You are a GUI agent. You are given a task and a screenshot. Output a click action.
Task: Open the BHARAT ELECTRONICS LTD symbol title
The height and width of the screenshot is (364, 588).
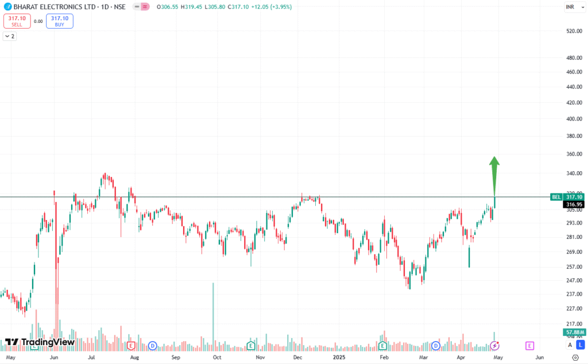[69, 7]
